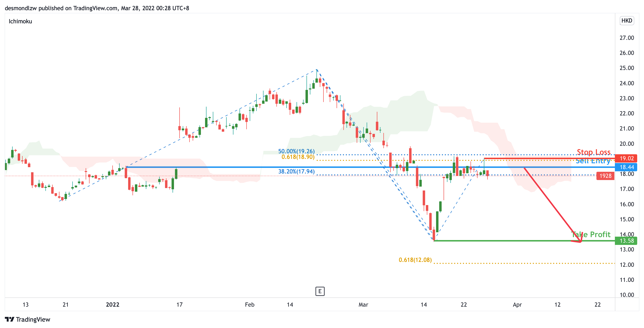Click the Stop Loss text annotation

click(594, 152)
